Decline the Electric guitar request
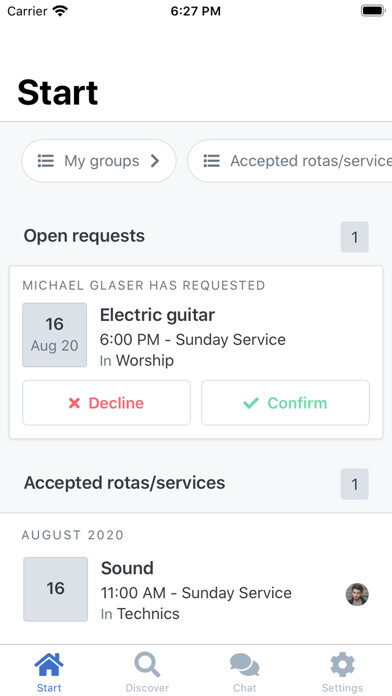392x696 pixels. coord(107,403)
